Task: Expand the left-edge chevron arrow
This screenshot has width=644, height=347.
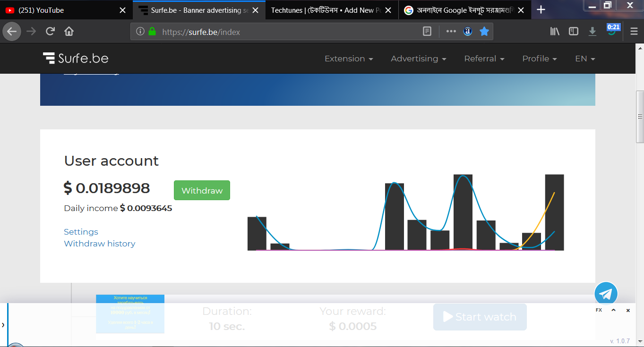Action: 3,325
